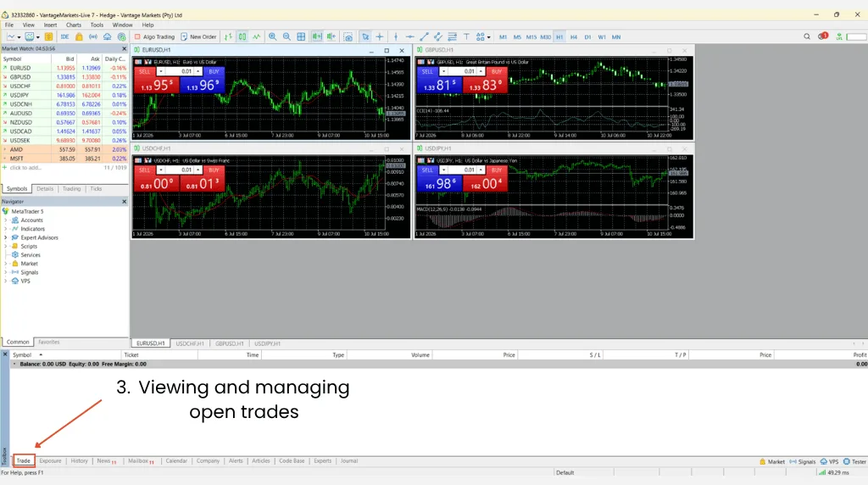Viewport: 868px width, 485px height.
Task: Select the Fibonacci retracement tool
Action: click(453, 37)
